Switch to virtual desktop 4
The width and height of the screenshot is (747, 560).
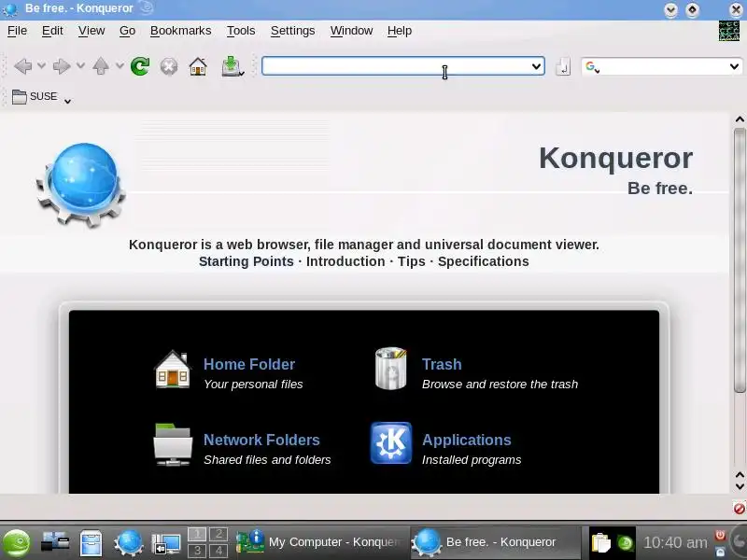[218, 551]
